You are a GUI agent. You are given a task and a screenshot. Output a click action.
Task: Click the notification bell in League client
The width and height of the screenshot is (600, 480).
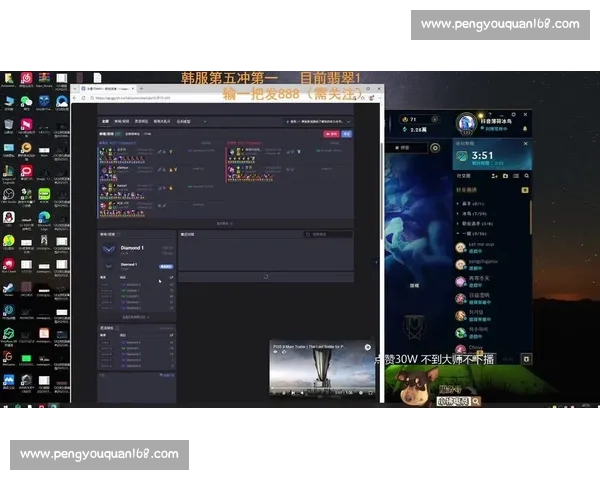[x=524, y=129]
